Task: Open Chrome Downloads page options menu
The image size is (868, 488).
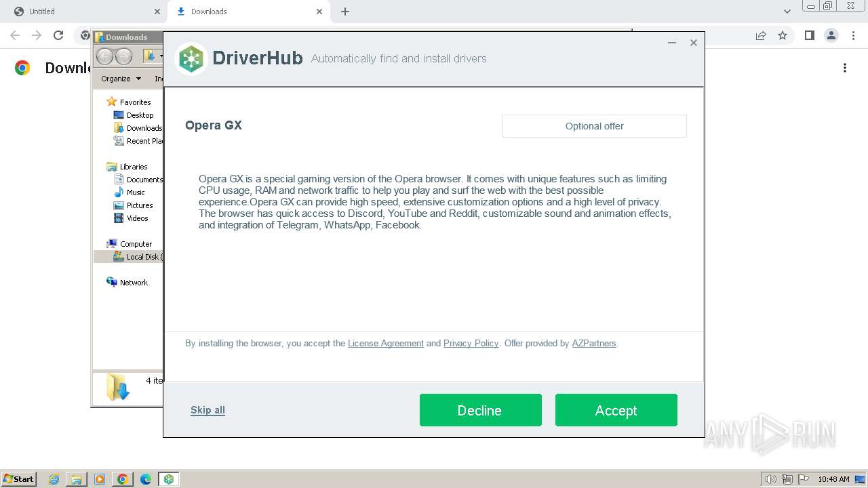Action: pyautogui.click(x=845, y=68)
